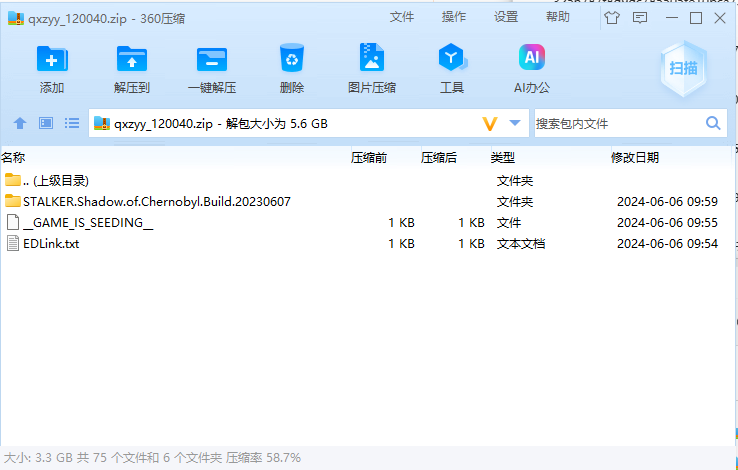The width and height of the screenshot is (738, 470).
Task: Click the orange V icon in the path bar
Action: (x=490, y=124)
